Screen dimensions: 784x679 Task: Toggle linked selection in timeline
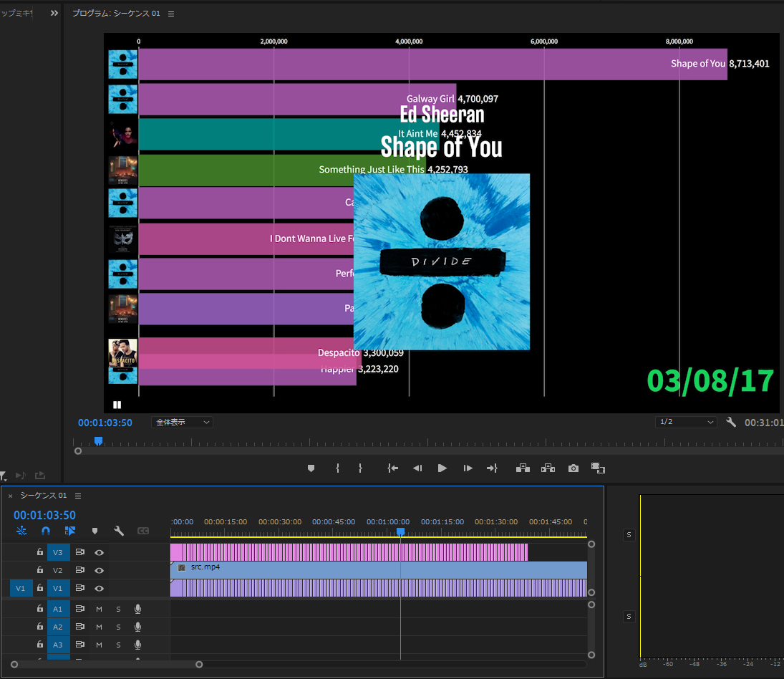click(x=70, y=531)
